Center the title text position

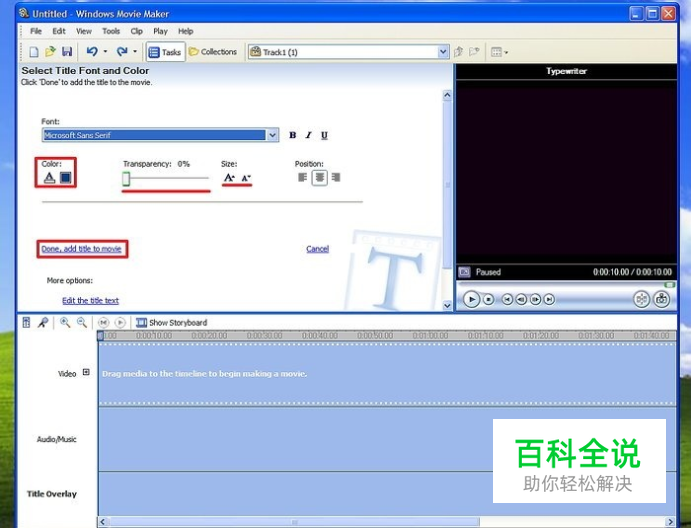point(319,178)
